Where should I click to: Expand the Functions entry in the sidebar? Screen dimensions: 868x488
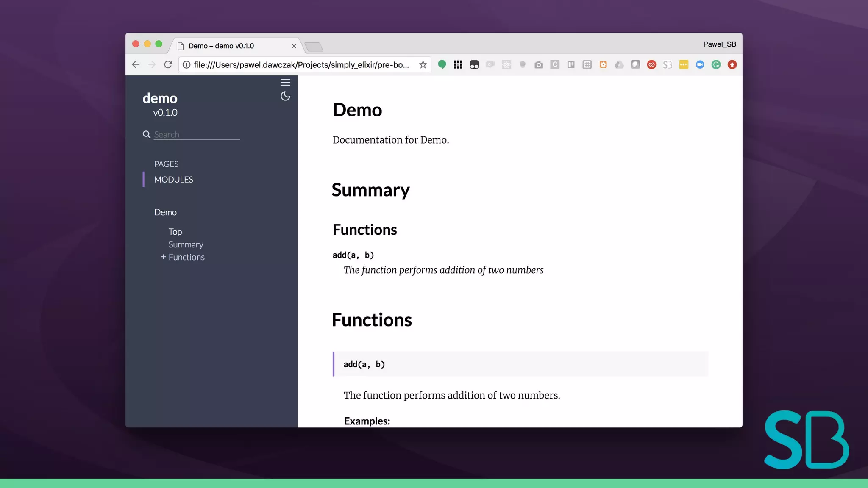click(x=163, y=257)
